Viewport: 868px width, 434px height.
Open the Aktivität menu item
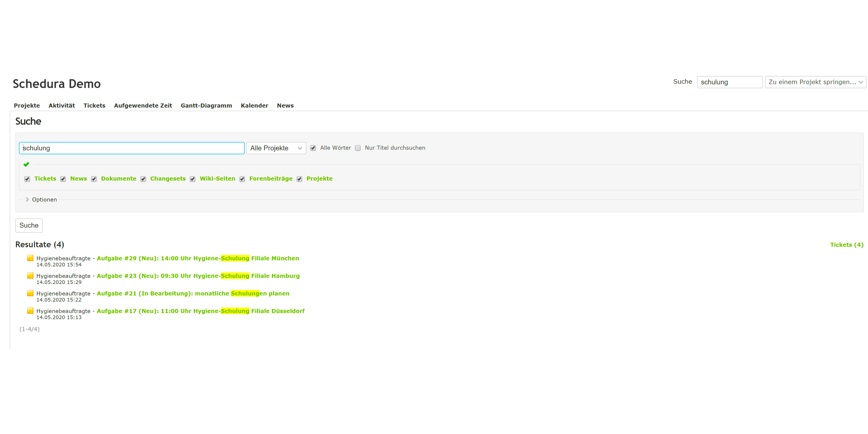[x=62, y=105]
